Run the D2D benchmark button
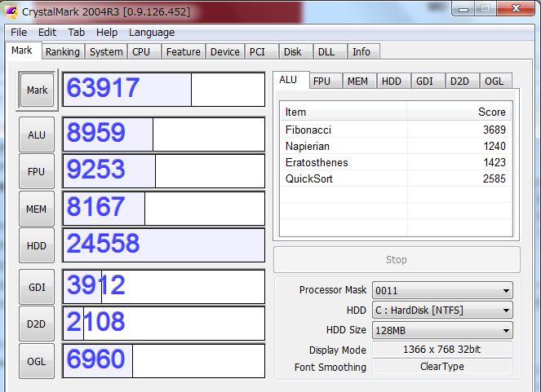The height and width of the screenshot is (392, 541). tap(37, 324)
